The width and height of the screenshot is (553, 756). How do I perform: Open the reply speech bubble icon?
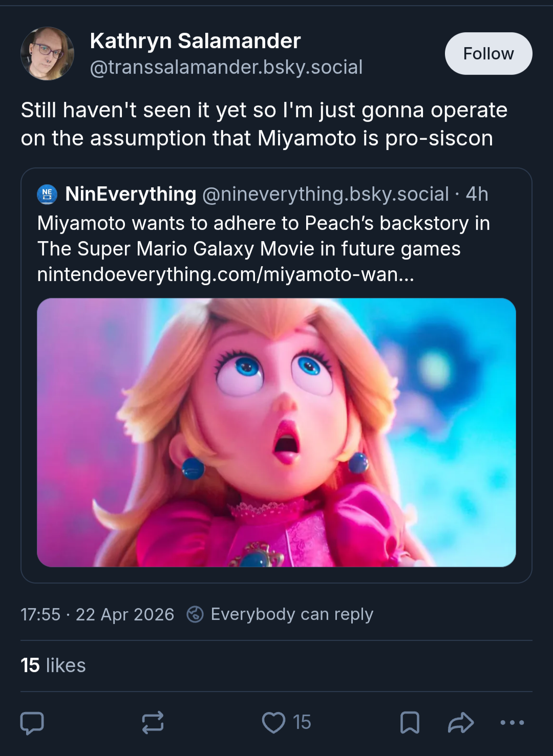[32, 723]
